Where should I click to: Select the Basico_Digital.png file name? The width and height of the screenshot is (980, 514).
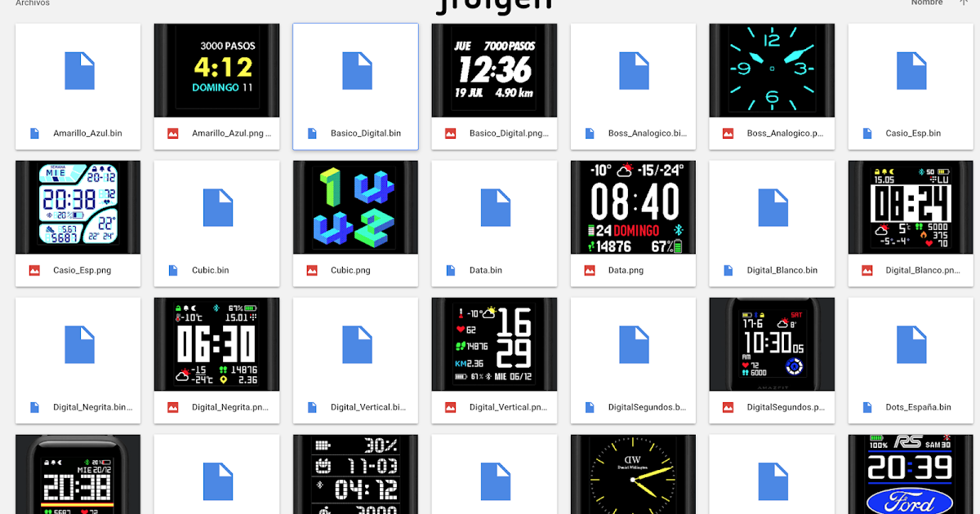click(509, 133)
